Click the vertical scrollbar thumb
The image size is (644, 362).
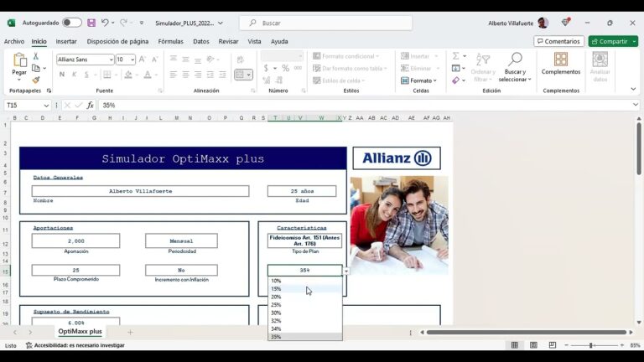point(639,147)
